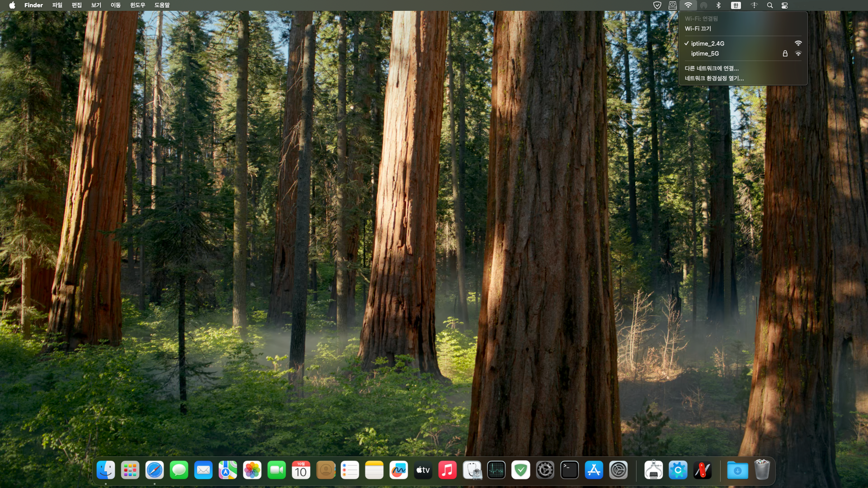Open blue gear C app in Dock
Image resolution: width=868 pixels, height=488 pixels.
pos(678,470)
